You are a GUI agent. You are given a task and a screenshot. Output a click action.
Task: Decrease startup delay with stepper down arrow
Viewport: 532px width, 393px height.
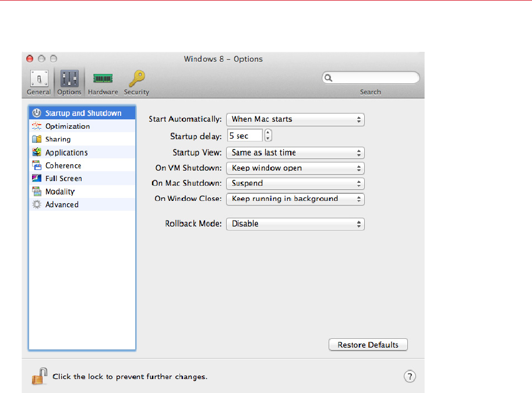tap(268, 139)
